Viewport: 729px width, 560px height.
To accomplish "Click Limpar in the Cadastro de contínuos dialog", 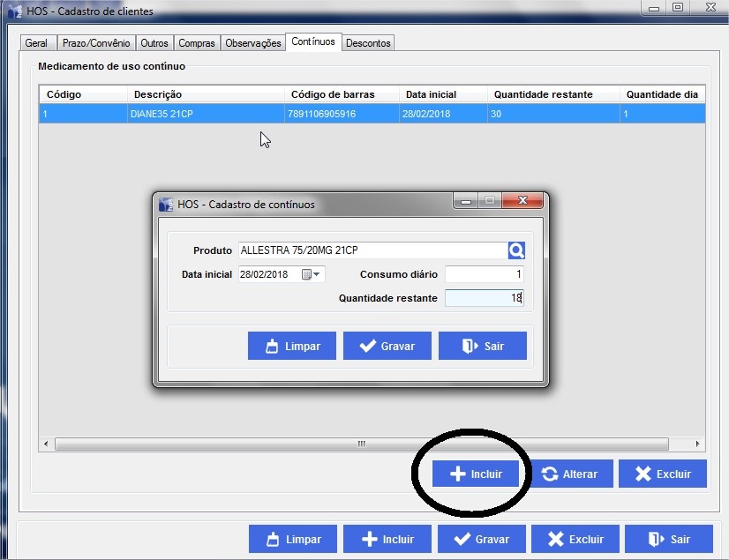I will (291, 346).
